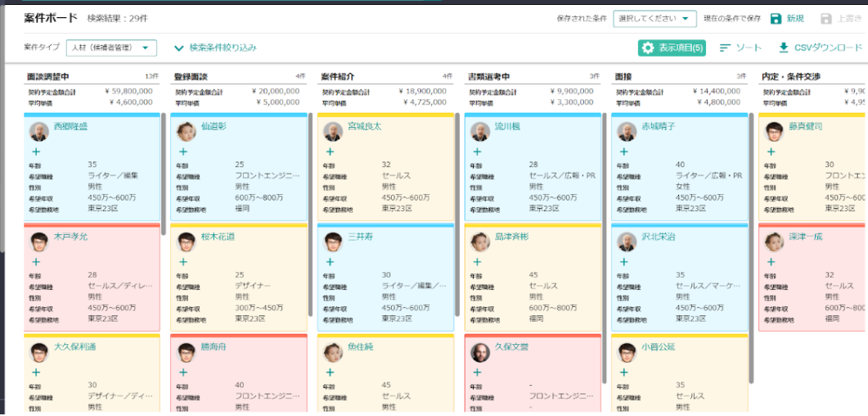Click the 面談調整中 column header

coord(49,76)
